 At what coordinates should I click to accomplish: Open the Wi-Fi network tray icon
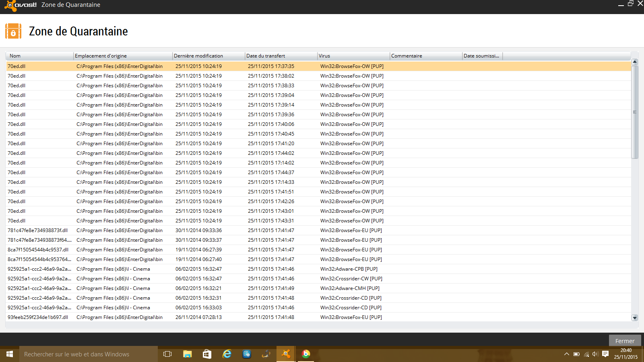(x=586, y=354)
